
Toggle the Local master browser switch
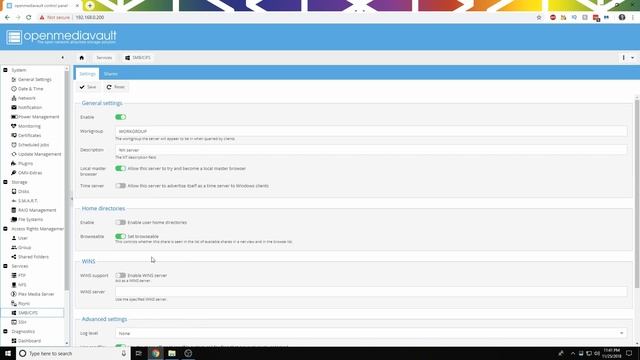pyautogui.click(x=120, y=169)
